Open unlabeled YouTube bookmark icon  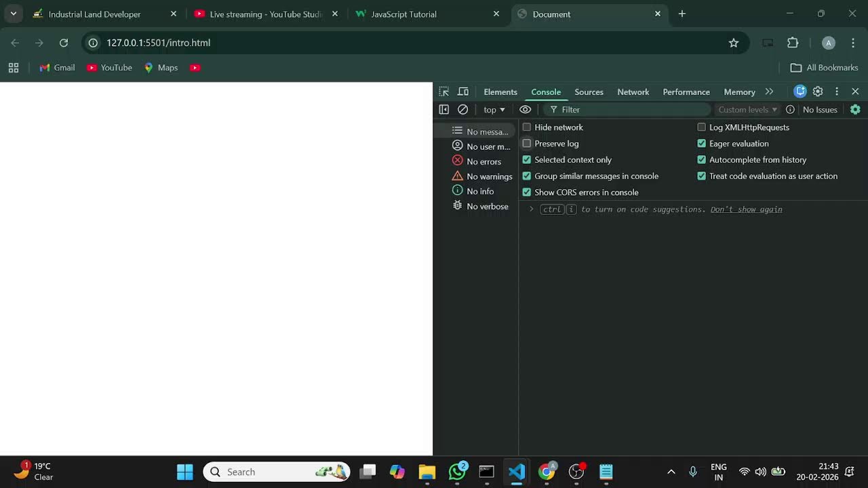(x=195, y=68)
